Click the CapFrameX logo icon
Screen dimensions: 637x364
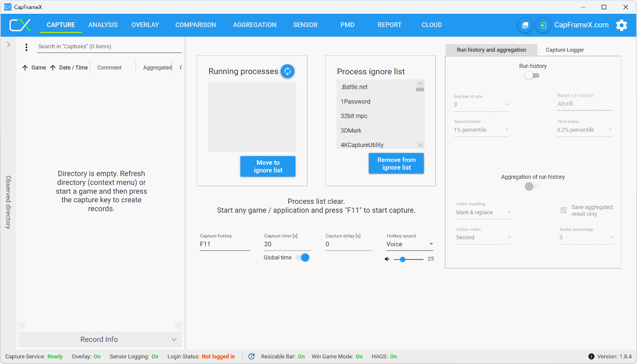[20, 25]
